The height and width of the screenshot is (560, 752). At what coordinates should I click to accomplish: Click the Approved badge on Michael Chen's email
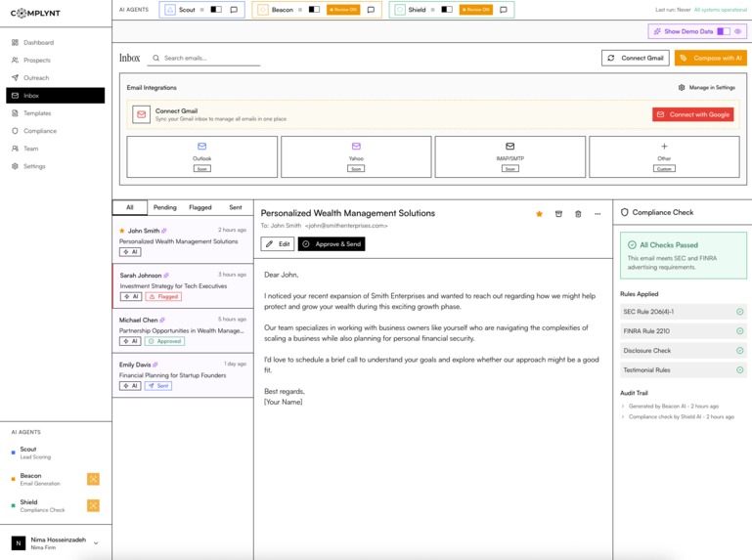pyautogui.click(x=164, y=341)
